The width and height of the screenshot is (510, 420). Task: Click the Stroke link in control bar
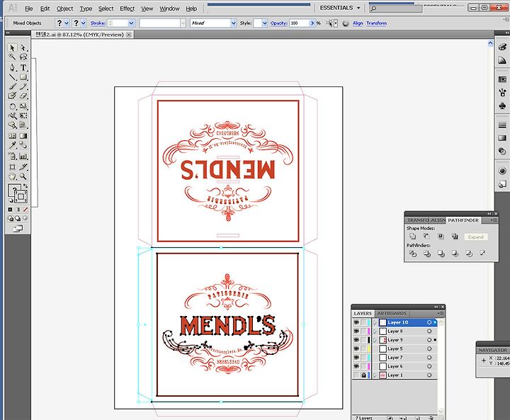point(98,23)
